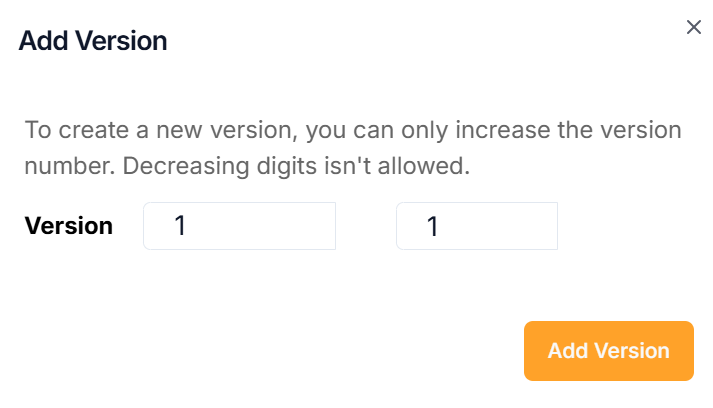The image size is (713, 408).
Task: Place cursor in the major version input
Action: (239, 226)
